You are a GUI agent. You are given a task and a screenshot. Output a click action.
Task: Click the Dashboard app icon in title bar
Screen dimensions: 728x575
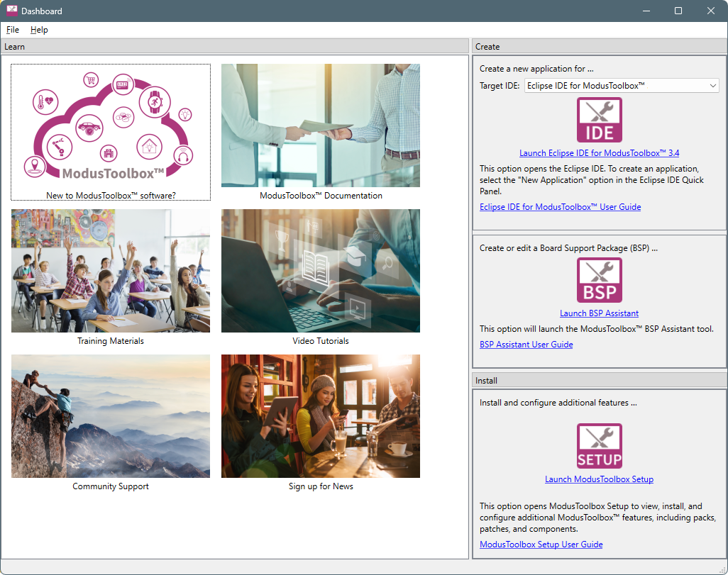coord(11,11)
